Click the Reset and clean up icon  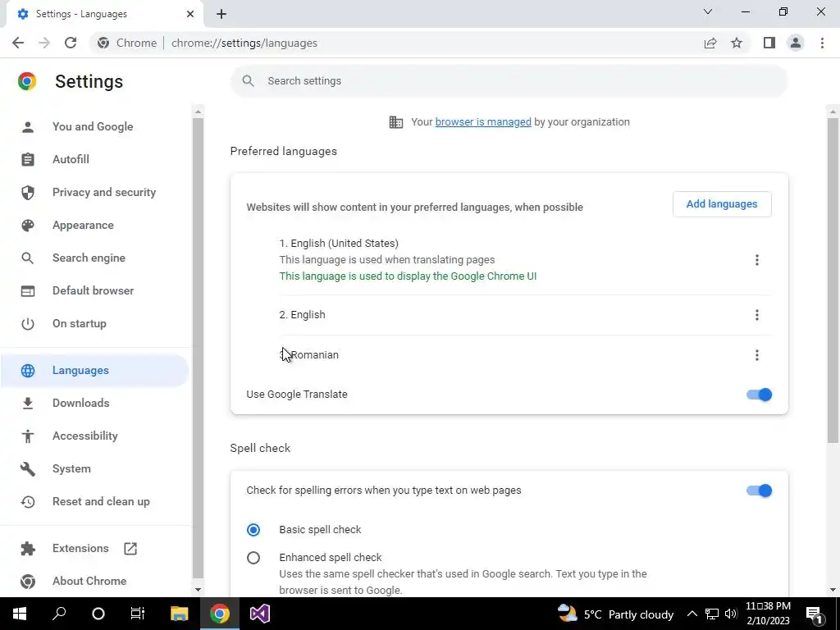point(27,501)
